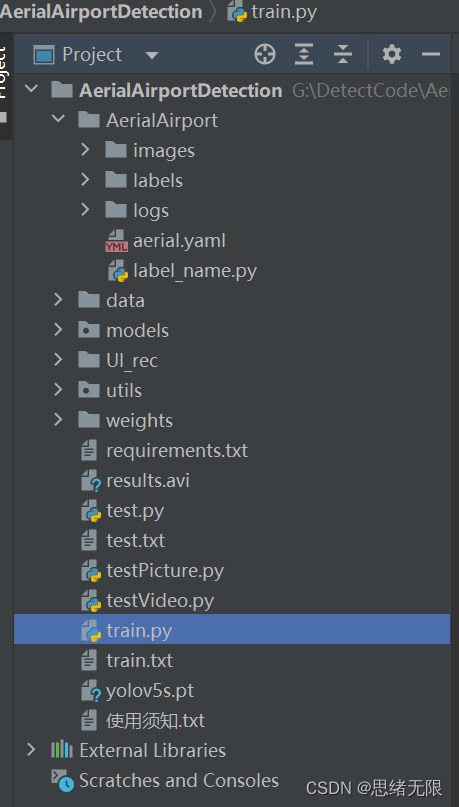Select the yolov5s.pt weights file
Viewport: 459px width, 807px height.
click(150, 691)
